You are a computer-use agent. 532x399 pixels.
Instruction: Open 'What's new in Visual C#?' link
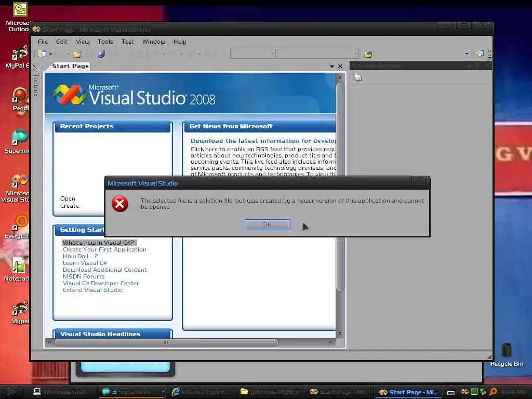click(x=98, y=243)
